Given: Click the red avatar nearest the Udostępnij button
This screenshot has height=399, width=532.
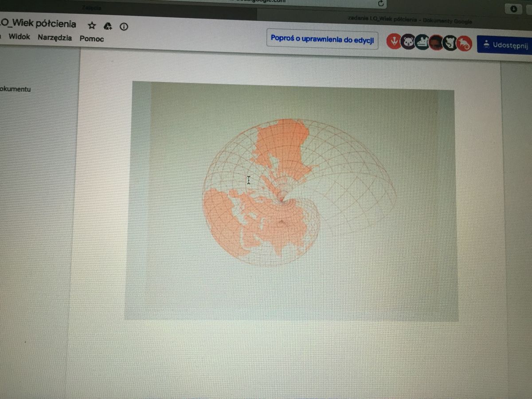Looking at the screenshot, I should tap(464, 43).
